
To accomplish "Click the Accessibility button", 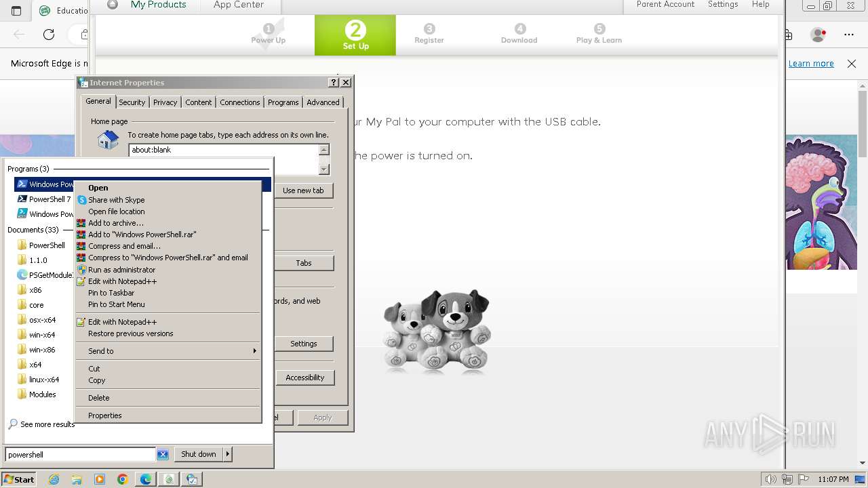I will (304, 378).
